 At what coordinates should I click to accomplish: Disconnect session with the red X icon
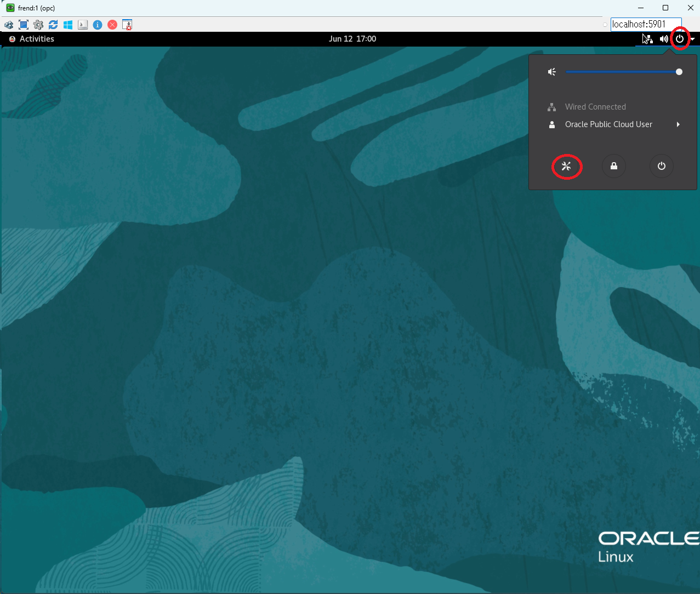[112, 25]
